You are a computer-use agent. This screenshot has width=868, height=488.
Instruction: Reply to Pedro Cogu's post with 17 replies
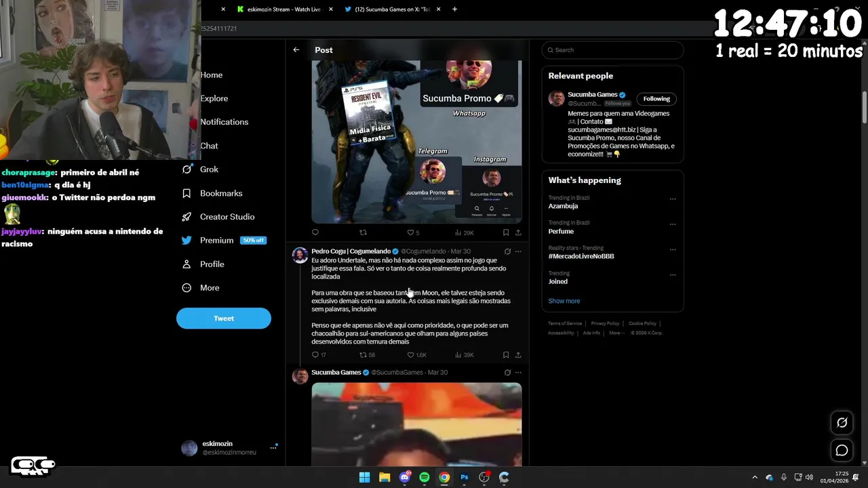coord(319,355)
